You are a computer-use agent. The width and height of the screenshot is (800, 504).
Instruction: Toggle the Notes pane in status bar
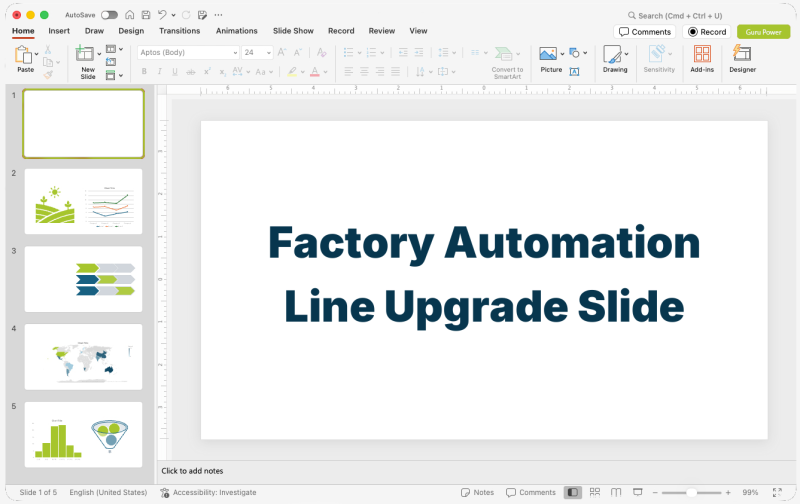pyautogui.click(x=478, y=492)
